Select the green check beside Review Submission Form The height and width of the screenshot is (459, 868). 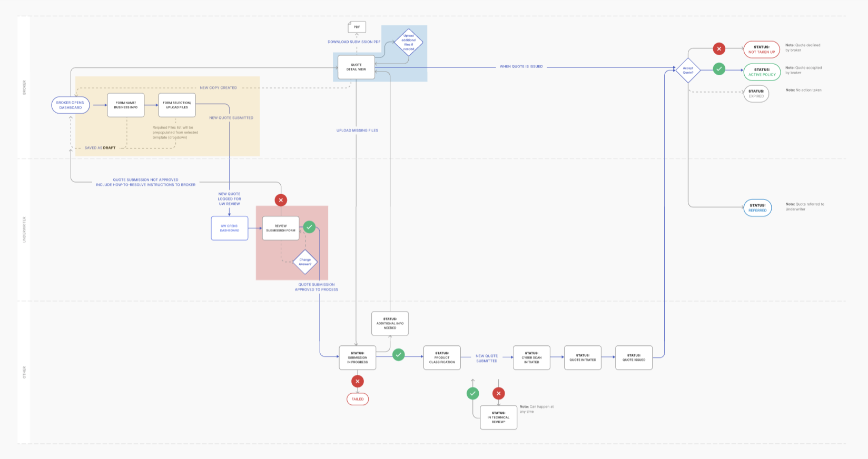309,227
